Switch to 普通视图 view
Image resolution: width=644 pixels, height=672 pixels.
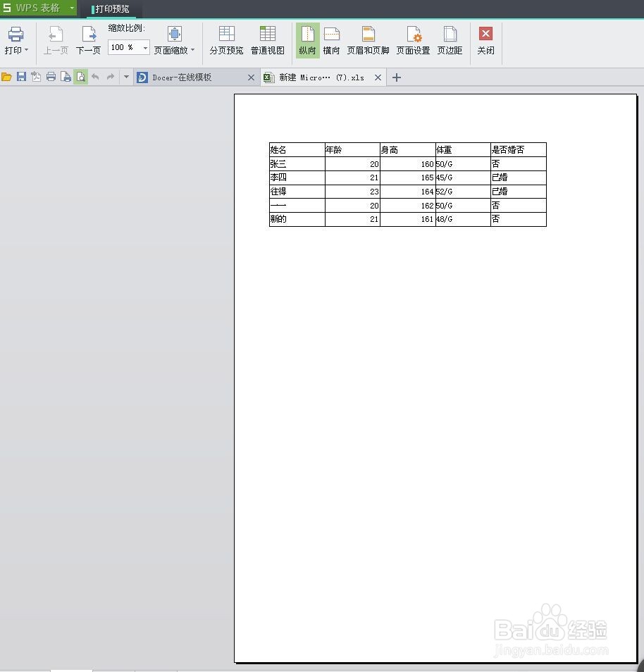(268, 41)
